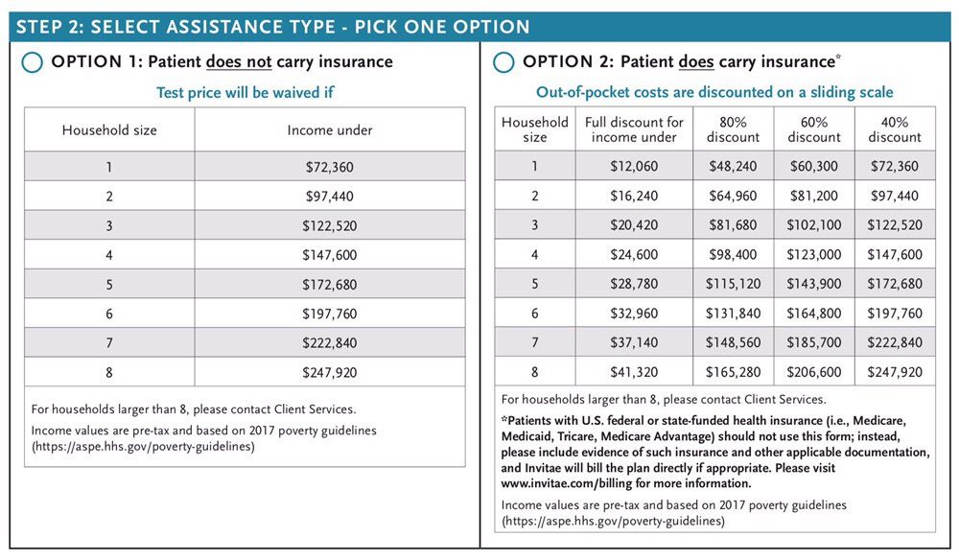Image resolution: width=959 pixels, height=560 pixels.
Task: Open poverty guidelines link under Option 2 table
Action: pyautogui.click(x=614, y=521)
